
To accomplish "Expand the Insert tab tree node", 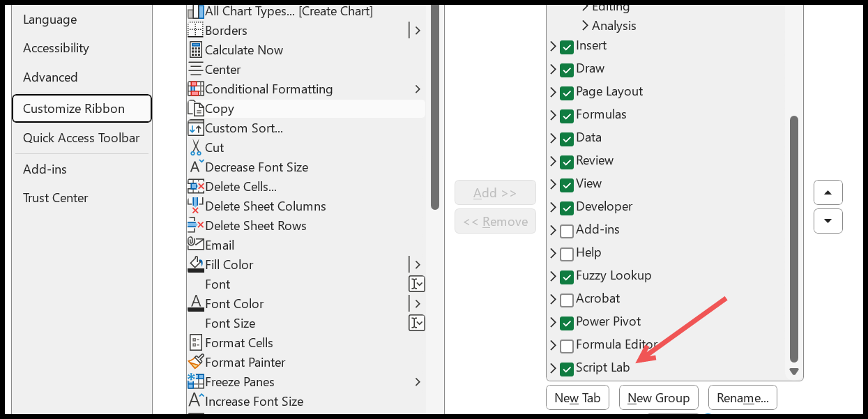I will click(x=553, y=46).
